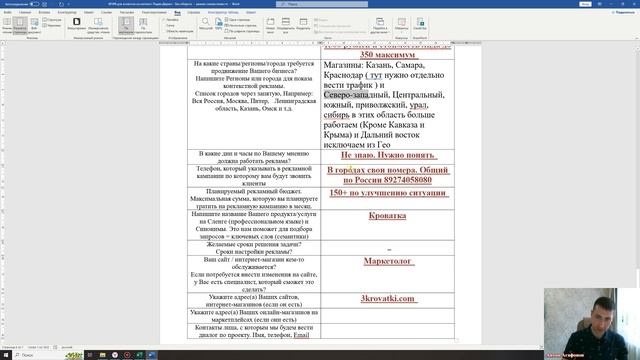Open the Ссылки tab
The height and width of the screenshot is (360, 640).
(x=106, y=13)
